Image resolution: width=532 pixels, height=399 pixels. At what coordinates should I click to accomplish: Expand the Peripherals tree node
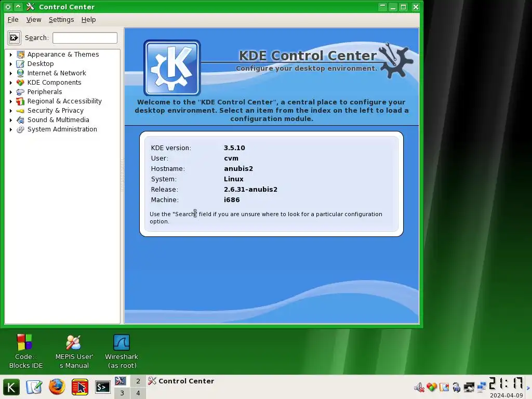click(11, 92)
